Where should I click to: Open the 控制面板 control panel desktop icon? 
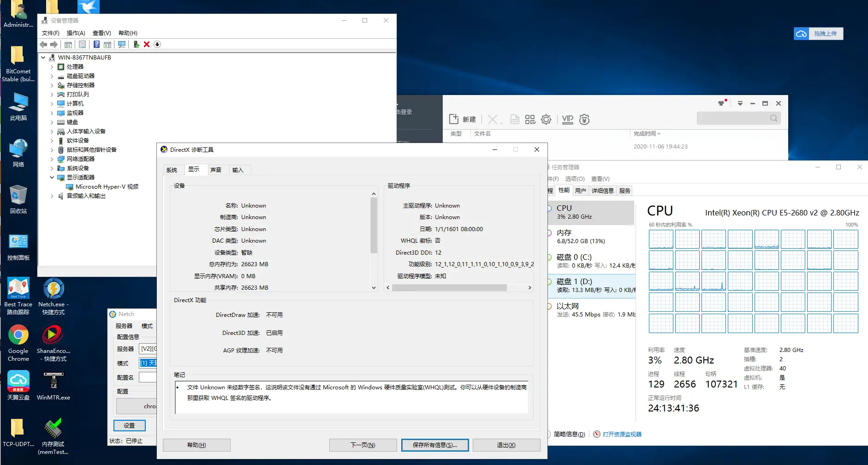(18, 247)
